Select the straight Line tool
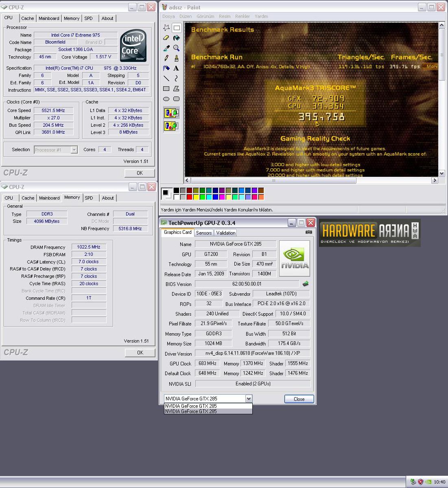 click(166, 79)
